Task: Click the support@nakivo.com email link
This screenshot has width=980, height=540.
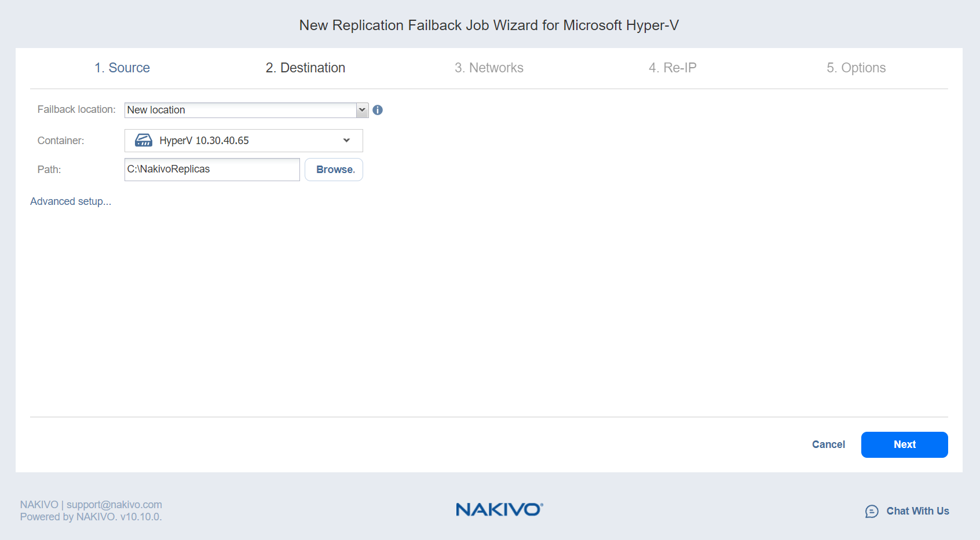Action: 114,505
